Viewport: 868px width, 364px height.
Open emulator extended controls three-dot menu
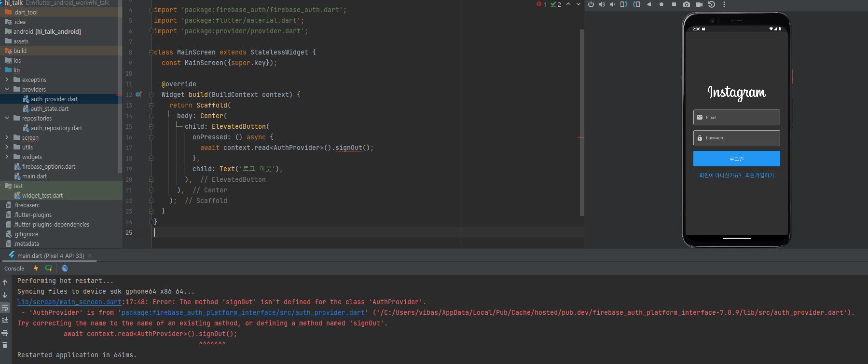724,4
